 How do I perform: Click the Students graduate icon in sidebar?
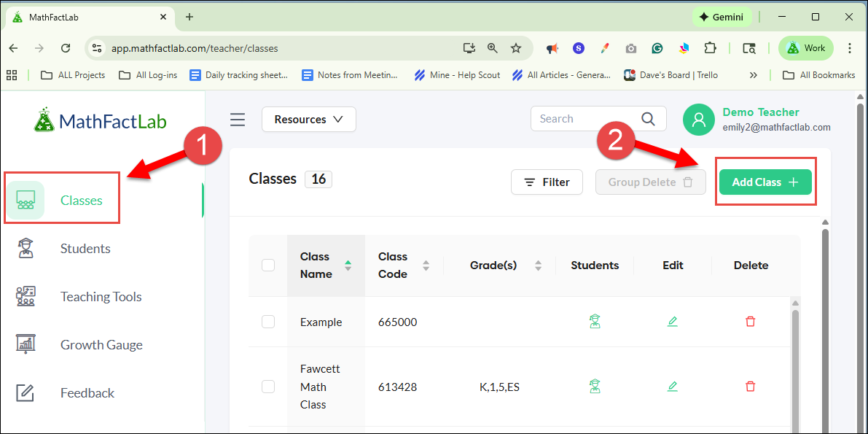pos(25,248)
